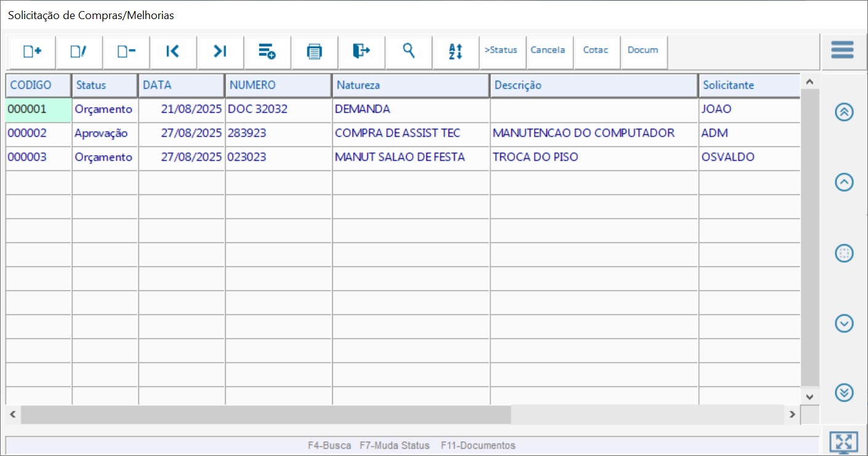Click the Cancela button
This screenshot has width=868, height=456.
(547, 50)
